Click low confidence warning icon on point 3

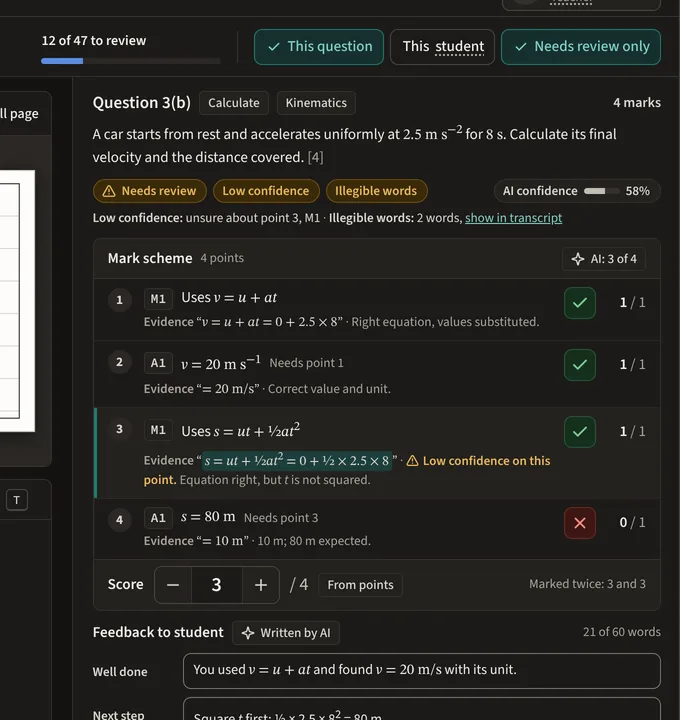[x=412, y=461]
